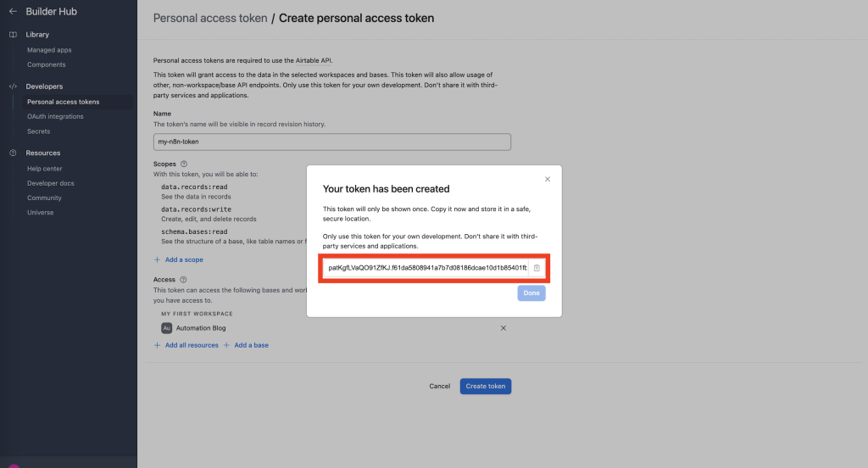Click the Cancel button
This screenshot has width=868, height=468.
coord(440,387)
